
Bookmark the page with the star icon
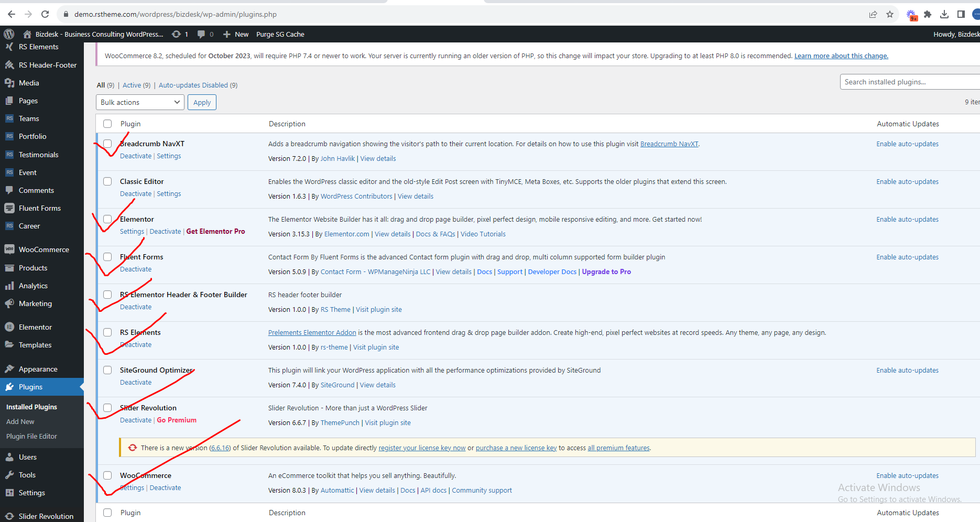(x=890, y=14)
